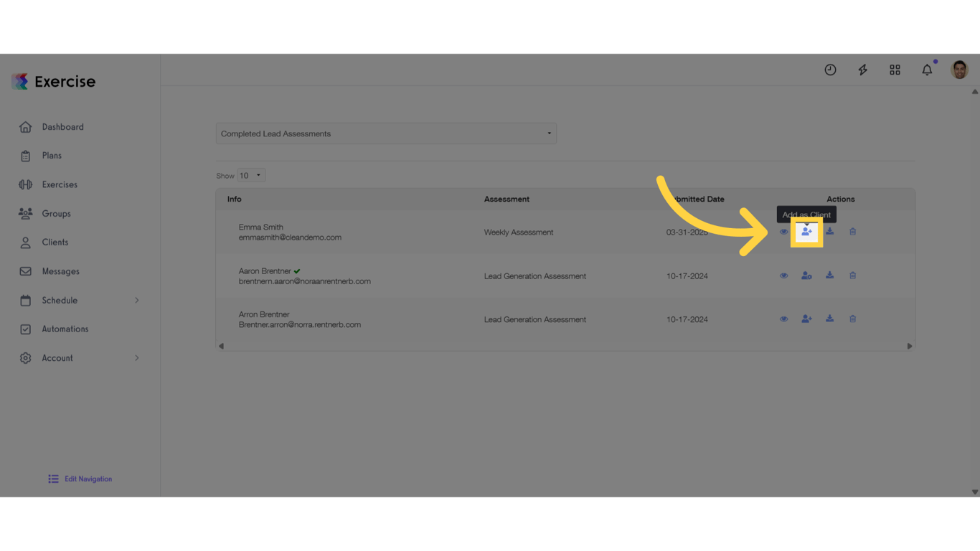Add Emma Smith as a client
Image resolution: width=980 pixels, height=551 pixels.
point(806,231)
